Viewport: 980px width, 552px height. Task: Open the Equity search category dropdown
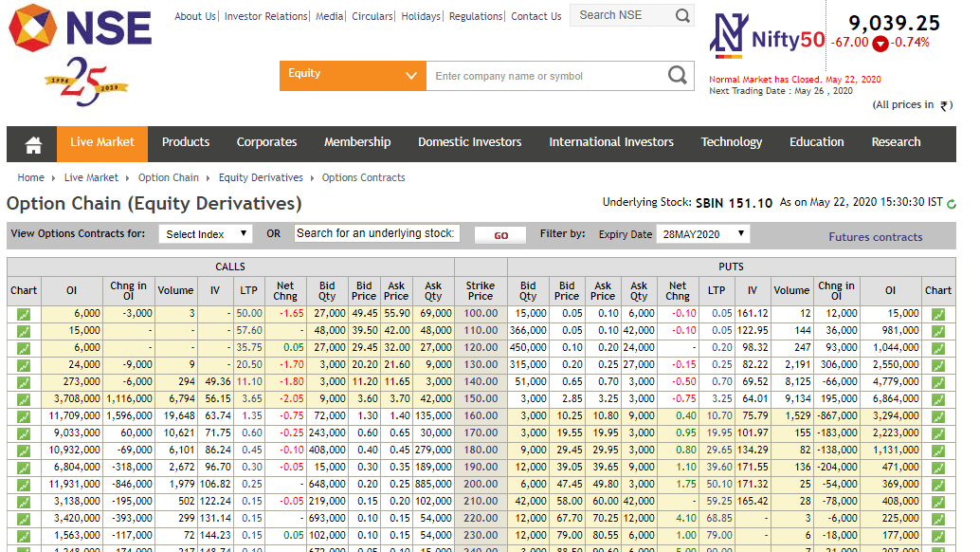click(353, 75)
